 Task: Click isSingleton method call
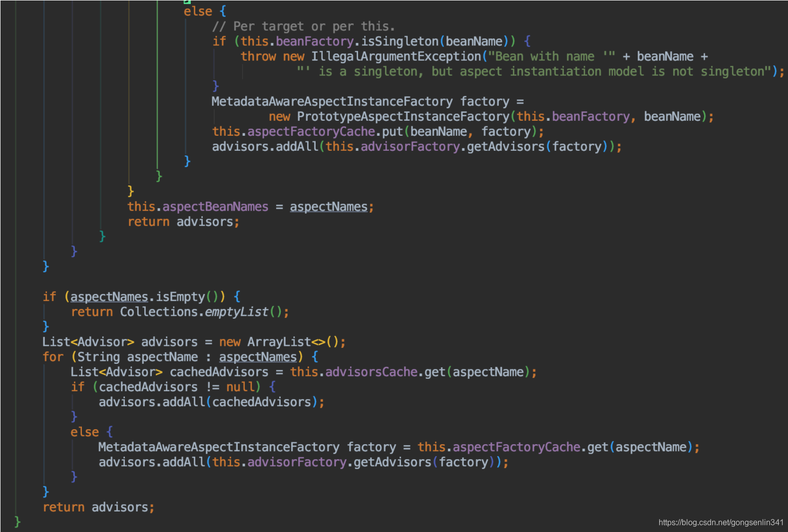[399, 41]
